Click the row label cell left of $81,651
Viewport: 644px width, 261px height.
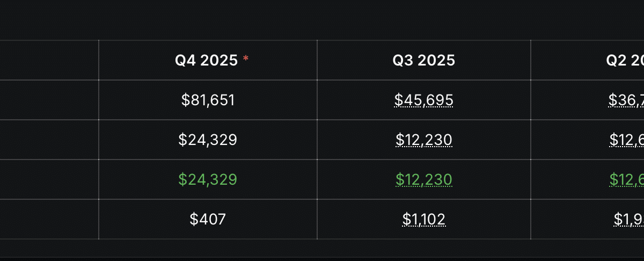(48, 100)
